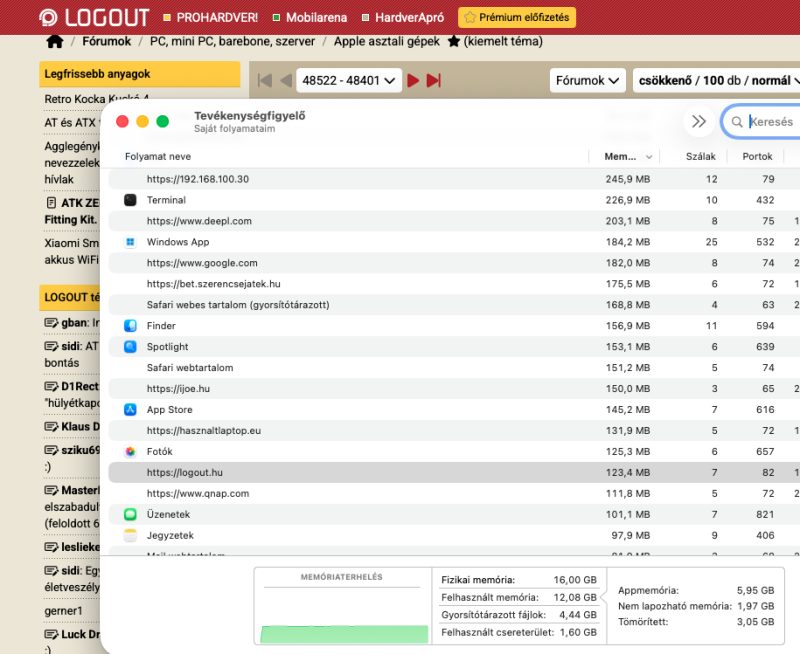Screen dimensions: 800x654
Task: Select the Fotók process icon
Action: pos(130,451)
